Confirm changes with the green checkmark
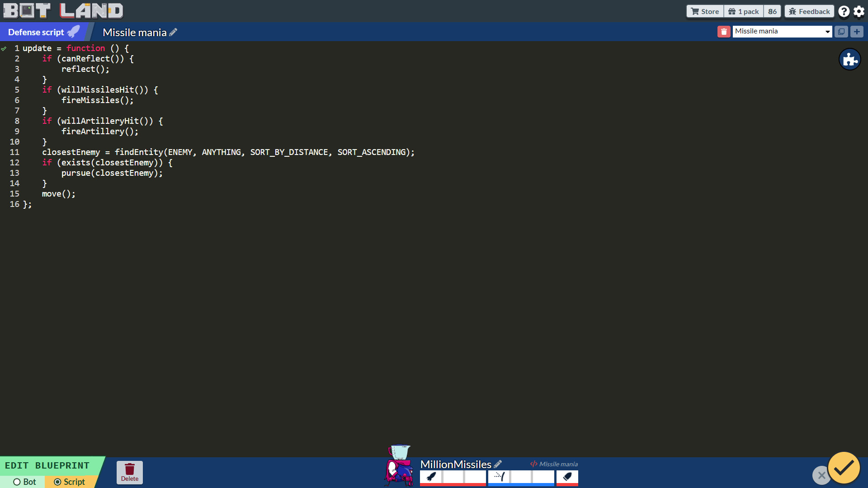The image size is (868, 488). [x=844, y=468]
